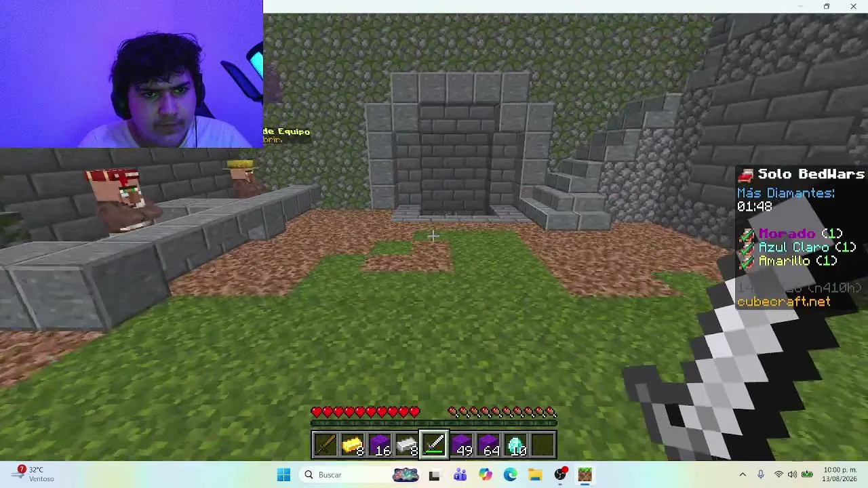The width and height of the screenshot is (868, 488).
Task: Open Task View from the taskbar
Action: click(434, 474)
